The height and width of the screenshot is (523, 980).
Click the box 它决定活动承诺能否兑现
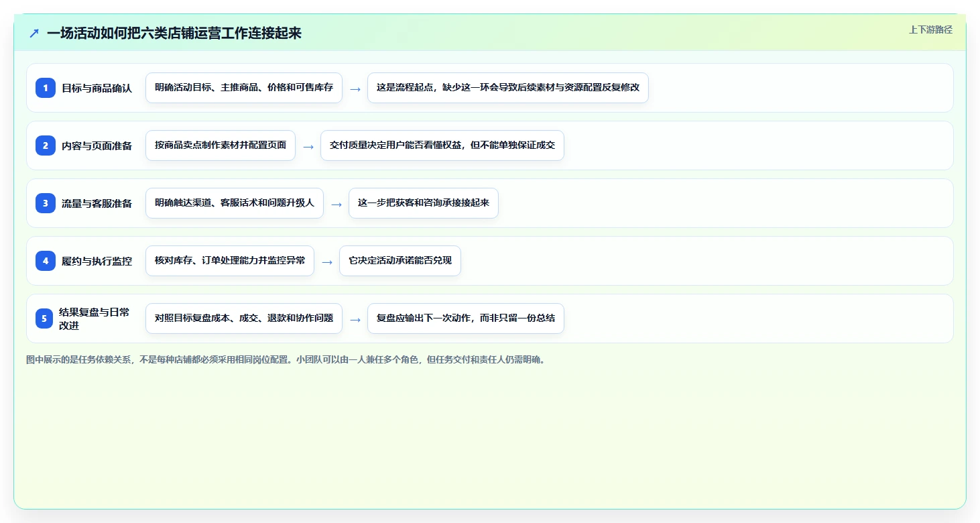pos(400,261)
